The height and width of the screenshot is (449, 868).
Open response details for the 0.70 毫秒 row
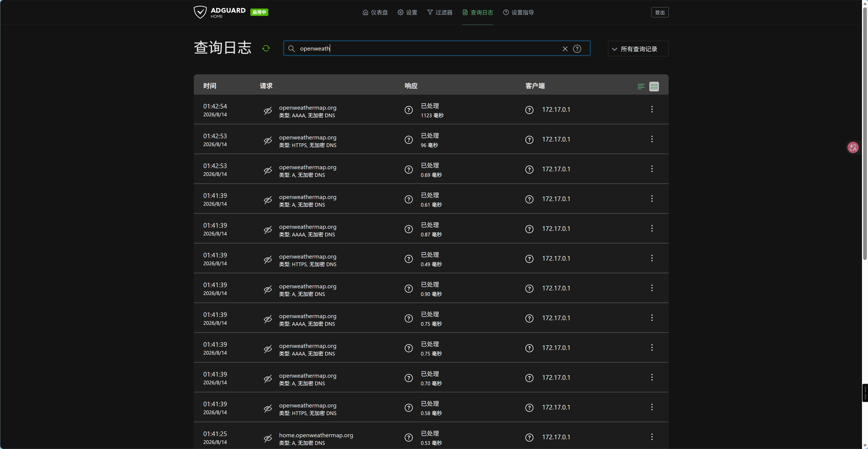408,378
